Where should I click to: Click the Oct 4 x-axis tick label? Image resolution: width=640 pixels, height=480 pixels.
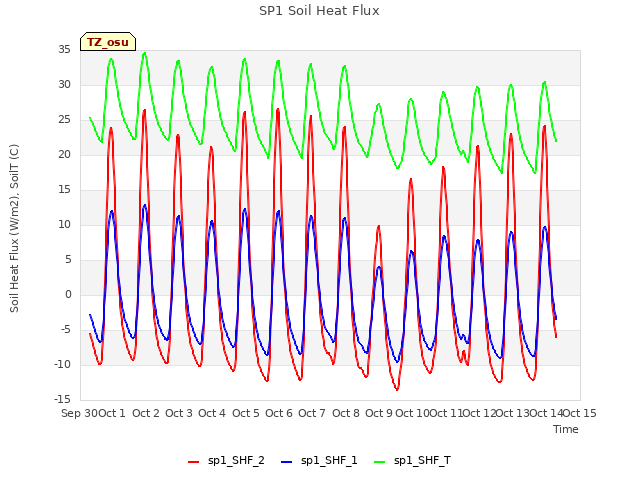pos(212,413)
